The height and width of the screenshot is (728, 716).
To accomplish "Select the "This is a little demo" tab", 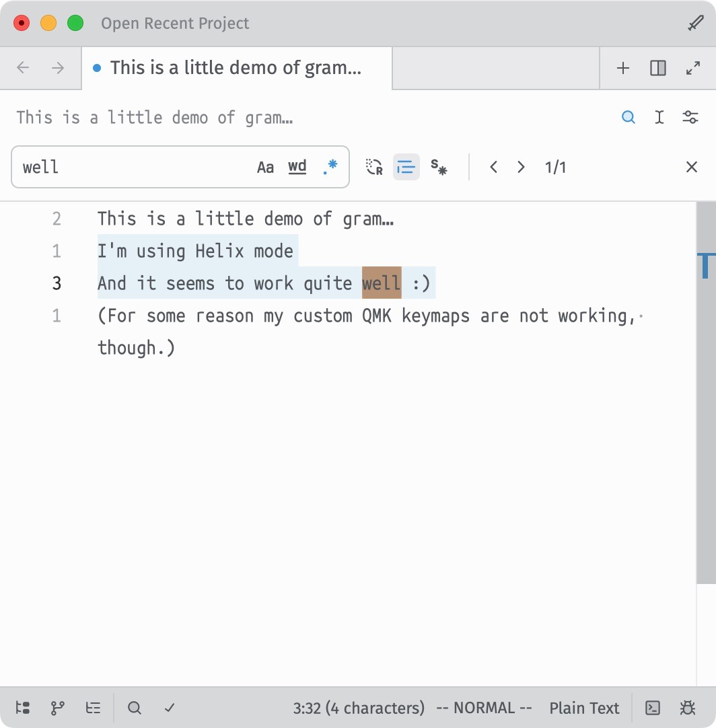I will pyautogui.click(x=236, y=68).
